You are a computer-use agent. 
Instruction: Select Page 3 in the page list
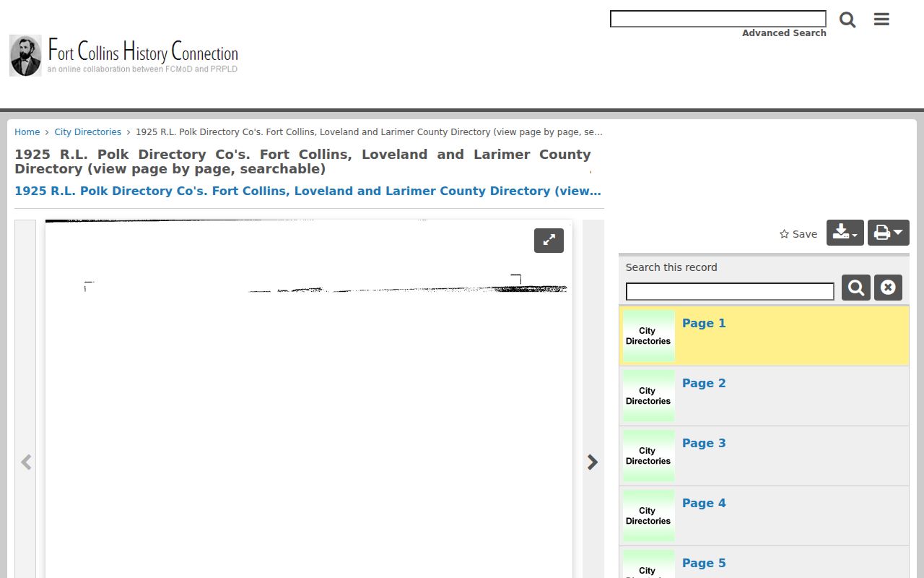click(764, 456)
